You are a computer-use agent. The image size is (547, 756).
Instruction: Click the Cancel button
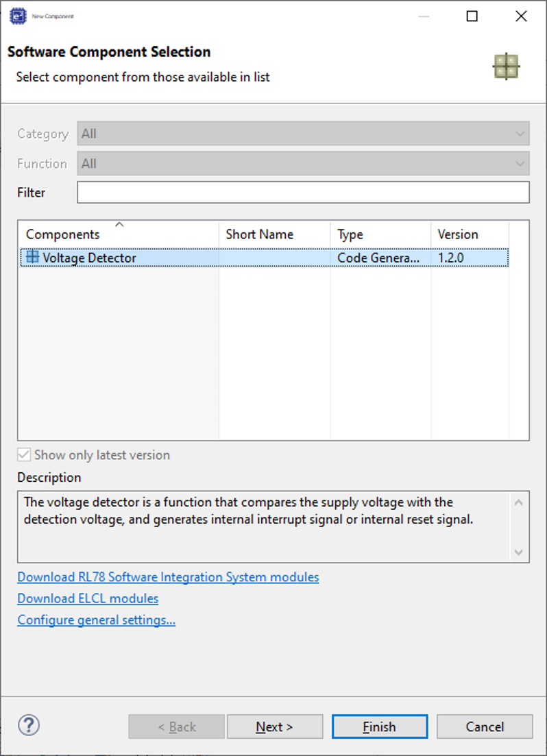click(x=485, y=727)
